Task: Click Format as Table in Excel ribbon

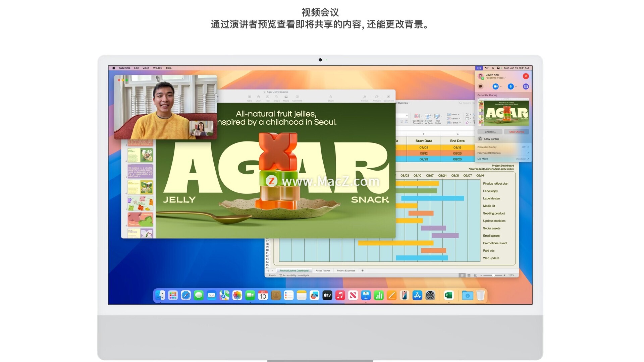Action: tap(429, 119)
